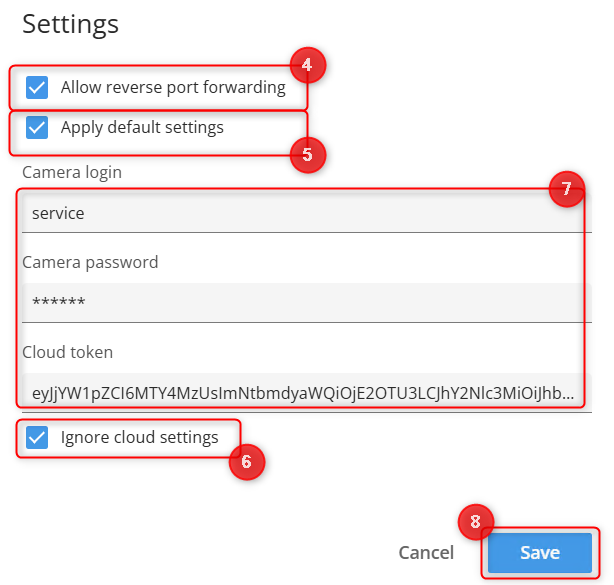Click into the Cloud token text field
This screenshot has width=614, height=585.
pyautogui.click(x=300, y=393)
